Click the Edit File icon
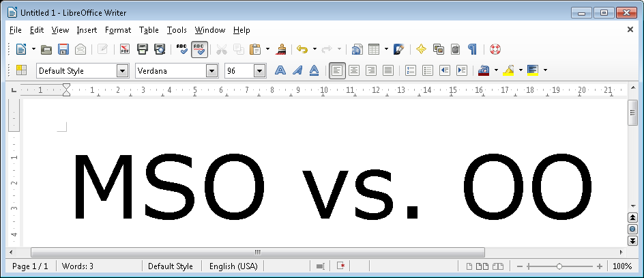The width and height of the screenshot is (644, 278). [102, 49]
